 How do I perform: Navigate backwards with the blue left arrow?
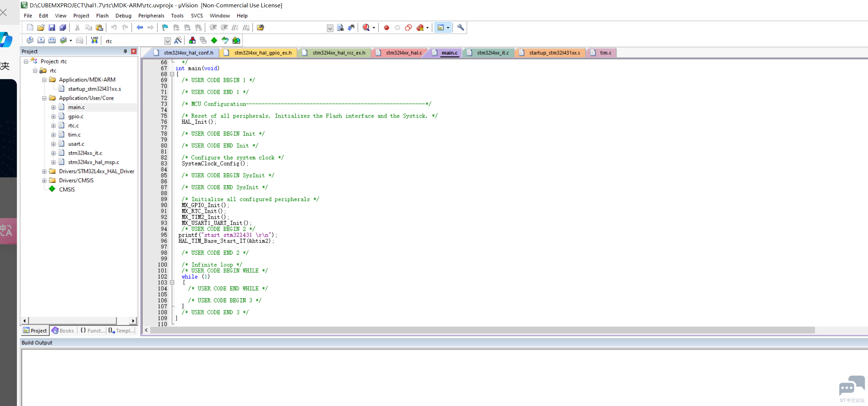[x=140, y=27]
